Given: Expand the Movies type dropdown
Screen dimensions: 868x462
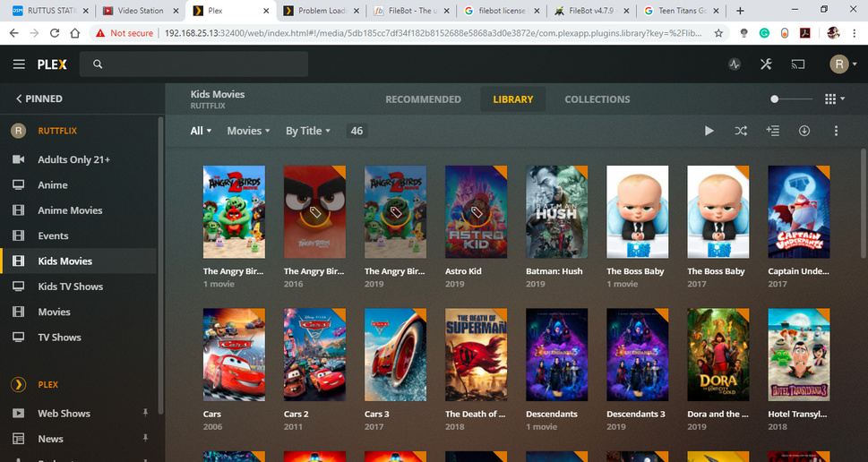Looking at the screenshot, I should [248, 131].
